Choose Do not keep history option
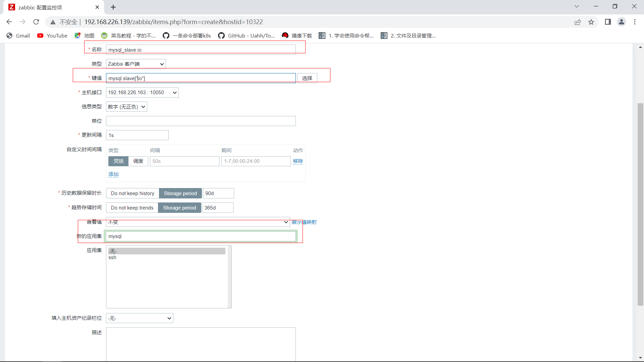Screen dimensions: 644x362 point(132,193)
